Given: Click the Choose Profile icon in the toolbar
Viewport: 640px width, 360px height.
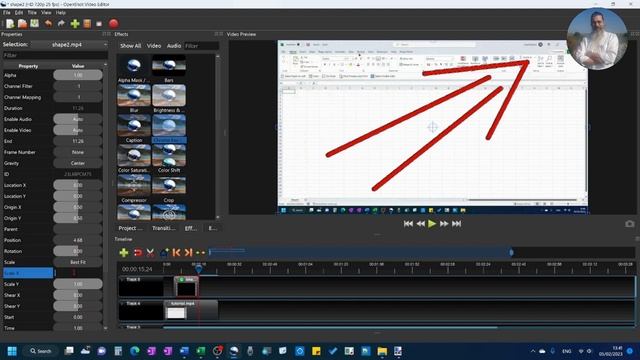Looking at the screenshot, I should [87, 24].
